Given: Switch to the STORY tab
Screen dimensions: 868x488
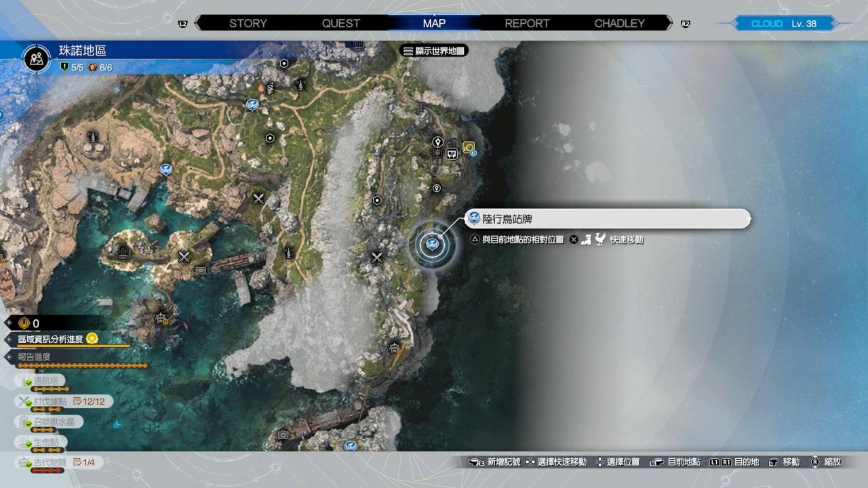Looking at the screenshot, I should tap(248, 23).
